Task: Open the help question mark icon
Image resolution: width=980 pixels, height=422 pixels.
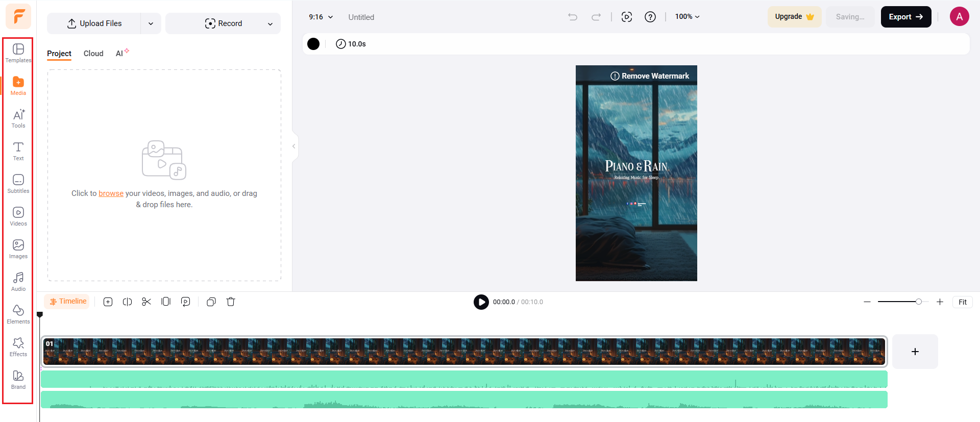Action: pyautogui.click(x=650, y=17)
